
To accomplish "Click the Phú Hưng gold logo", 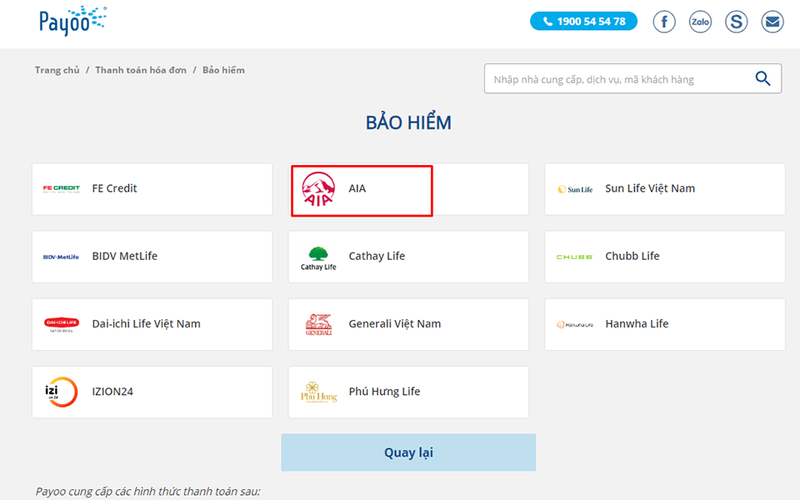I will tap(319, 392).
